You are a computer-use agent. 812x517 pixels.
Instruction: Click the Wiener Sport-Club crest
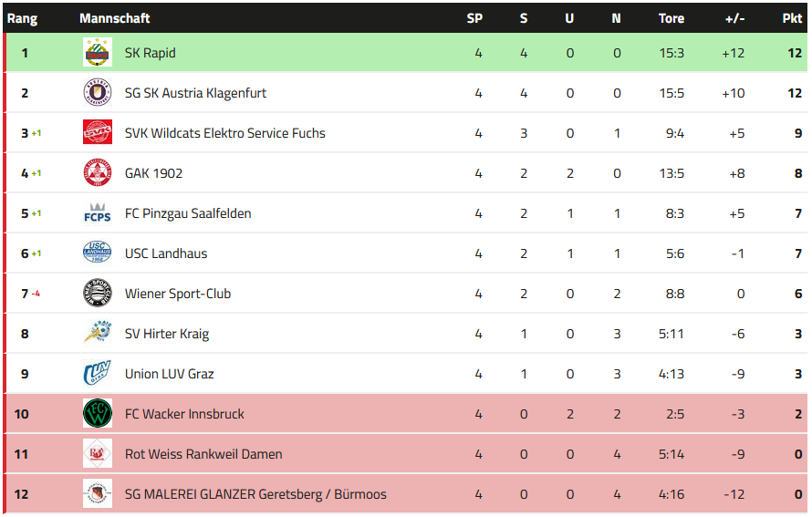pos(98,294)
